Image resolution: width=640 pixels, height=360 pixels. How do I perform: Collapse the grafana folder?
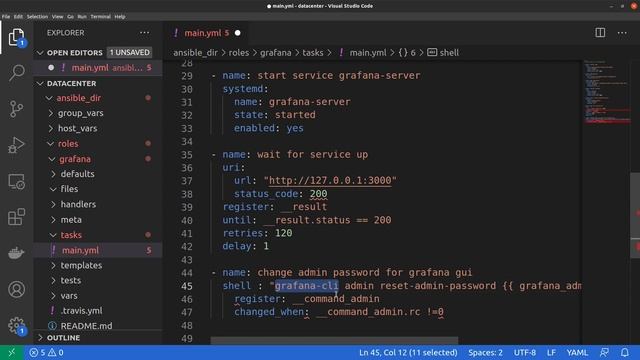[x=52, y=159]
